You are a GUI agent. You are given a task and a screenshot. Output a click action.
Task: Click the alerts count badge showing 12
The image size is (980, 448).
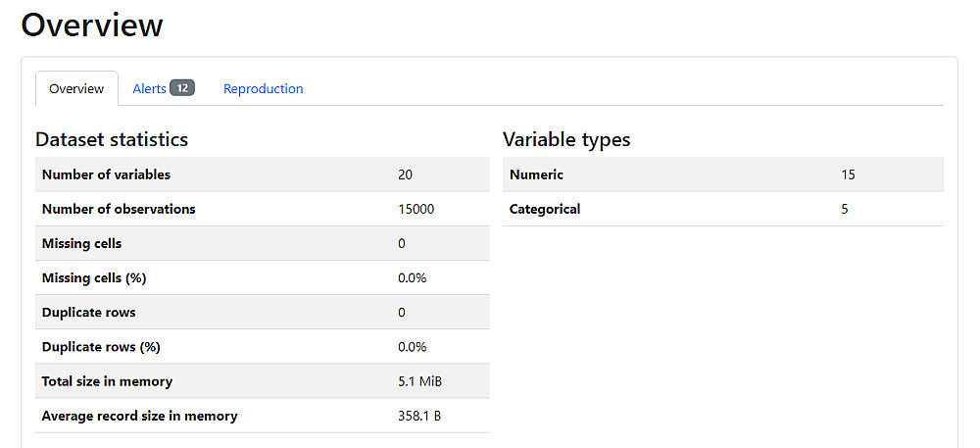(182, 88)
